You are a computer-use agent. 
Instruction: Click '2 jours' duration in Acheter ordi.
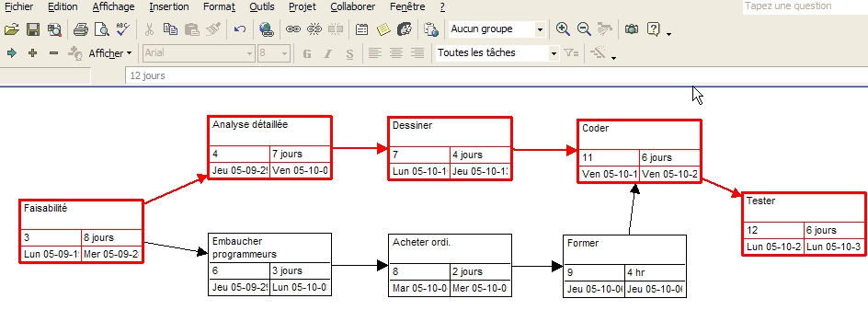[467, 271]
